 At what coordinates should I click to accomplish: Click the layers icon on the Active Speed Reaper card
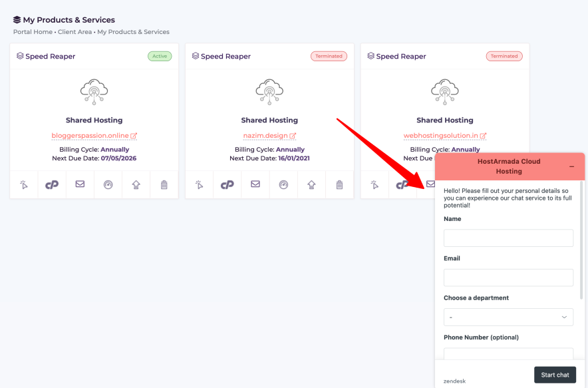(20, 56)
